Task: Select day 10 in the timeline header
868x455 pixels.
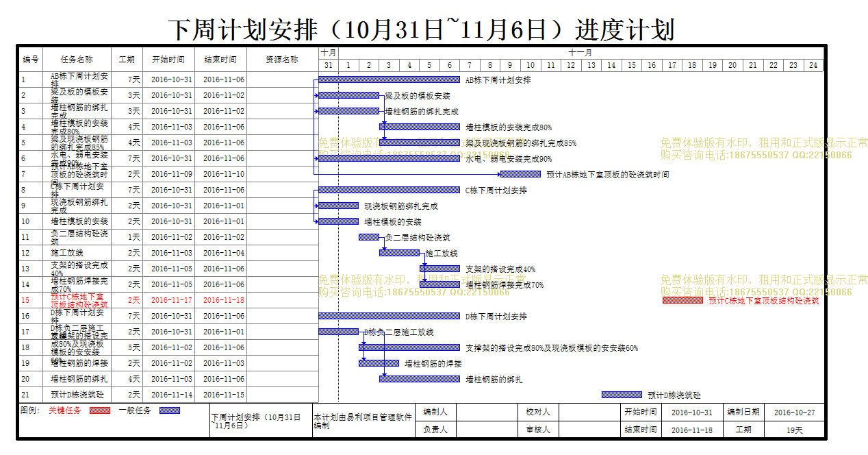Action: (x=531, y=65)
